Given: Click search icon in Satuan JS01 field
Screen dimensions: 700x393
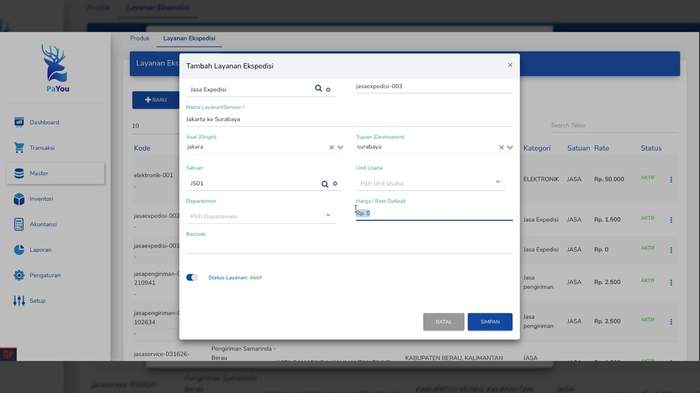Looking at the screenshot, I should pos(325,184).
